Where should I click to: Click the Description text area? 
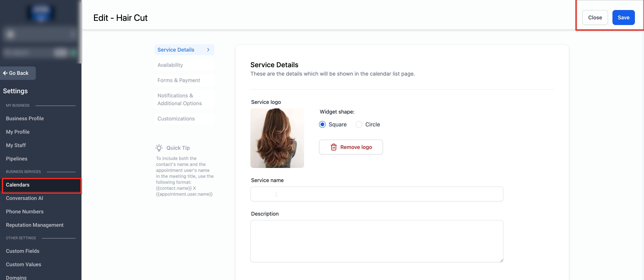[376, 241]
